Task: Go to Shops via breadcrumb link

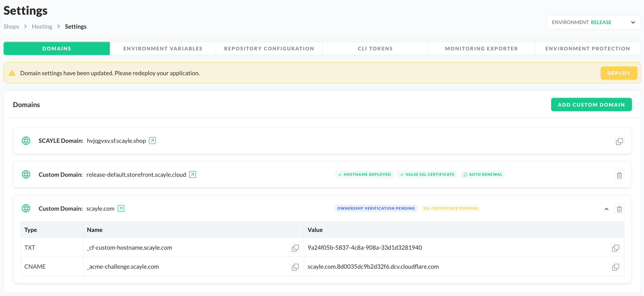Action: pos(11,27)
